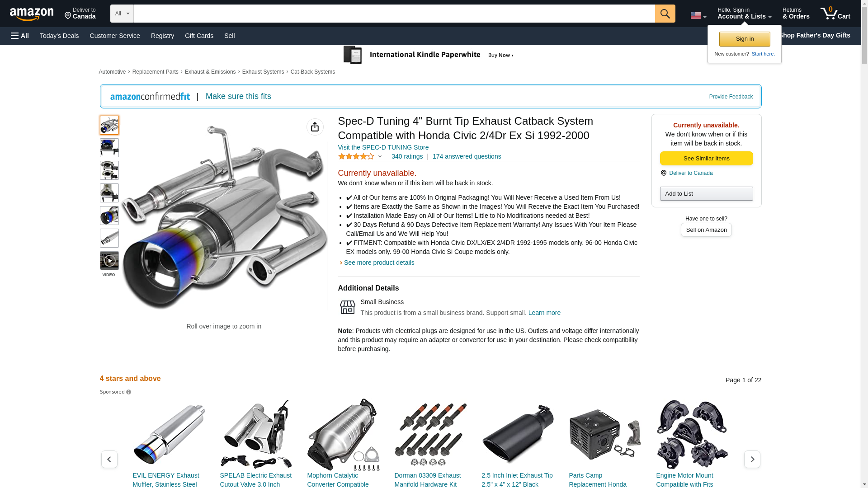Visit the SPEC-D TUNING Store link

(383, 147)
